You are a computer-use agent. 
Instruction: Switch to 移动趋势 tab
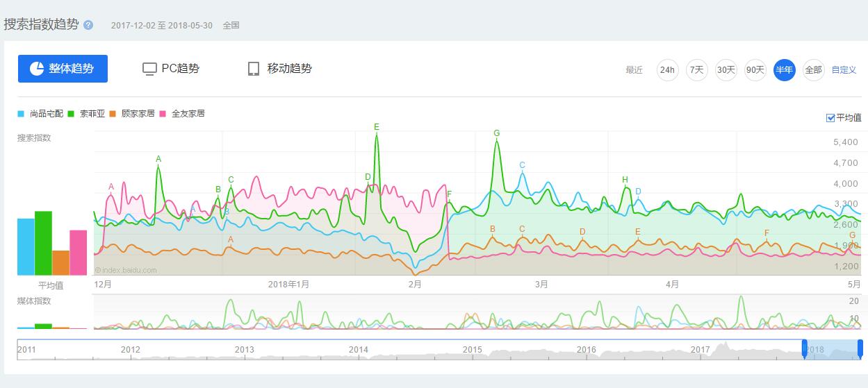[280, 69]
